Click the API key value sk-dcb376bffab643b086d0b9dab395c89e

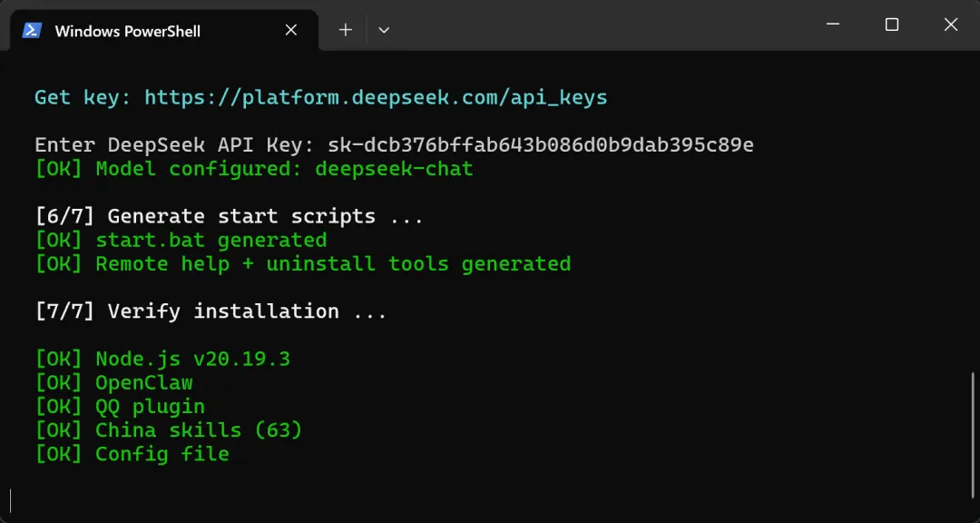click(541, 145)
